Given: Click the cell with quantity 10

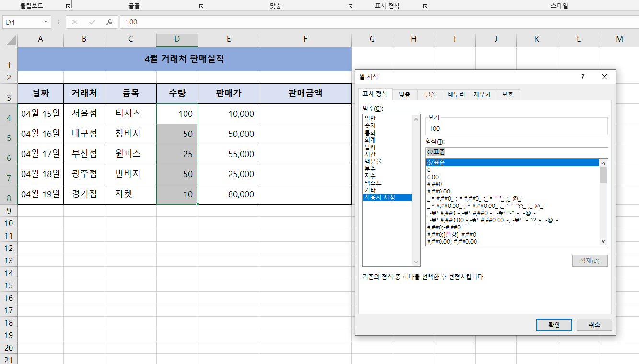Looking at the screenshot, I should coord(177,194).
